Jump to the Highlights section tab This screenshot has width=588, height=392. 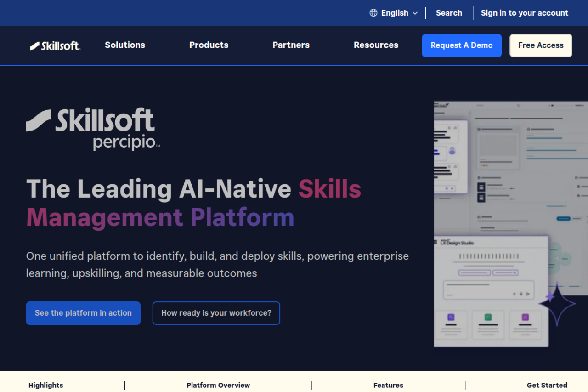[x=46, y=385]
